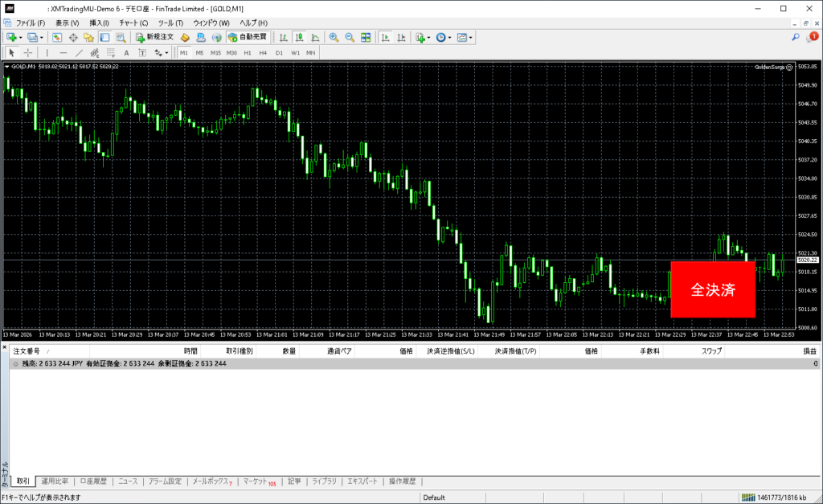Switch to line chart mode
Screen dimensions: 823x504
[x=314, y=37]
